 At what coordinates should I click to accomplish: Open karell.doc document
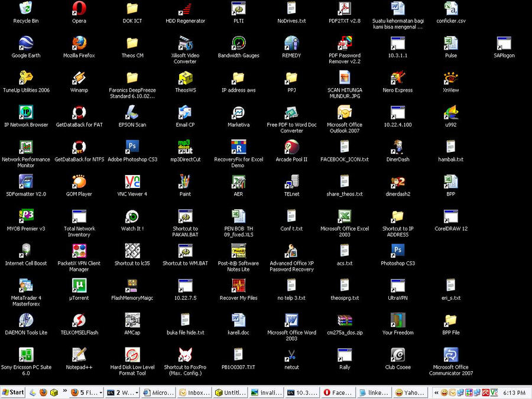(239, 320)
